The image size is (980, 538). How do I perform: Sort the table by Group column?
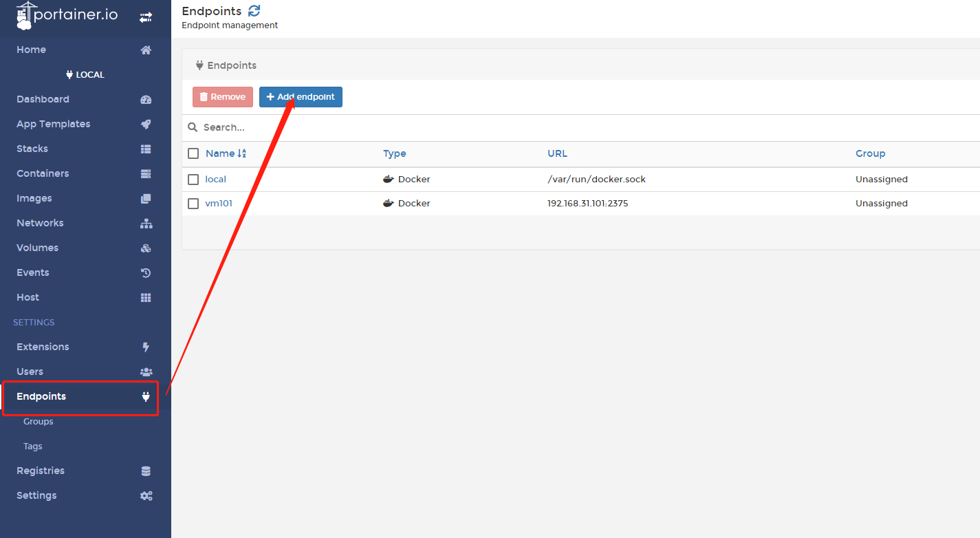click(870, 153)
